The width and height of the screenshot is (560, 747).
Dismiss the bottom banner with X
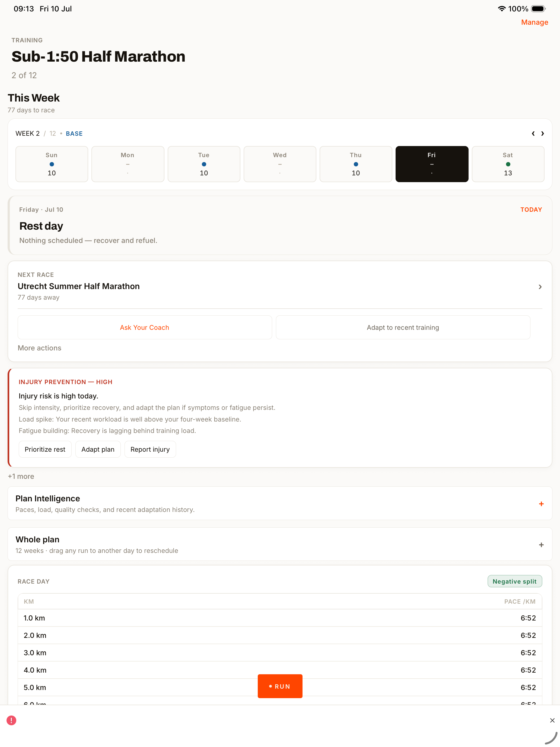tap(552, 720)
